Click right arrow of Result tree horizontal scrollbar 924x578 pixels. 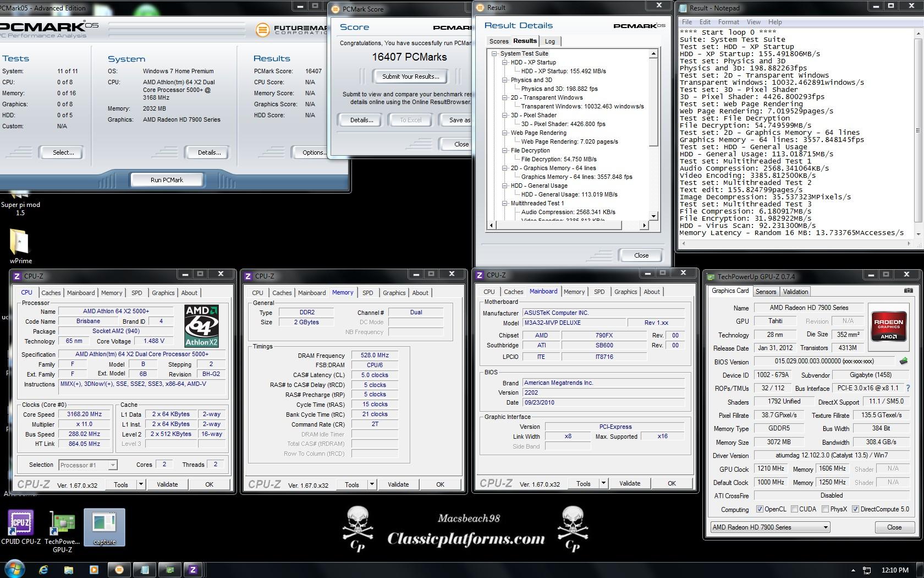tap(645, 225)
